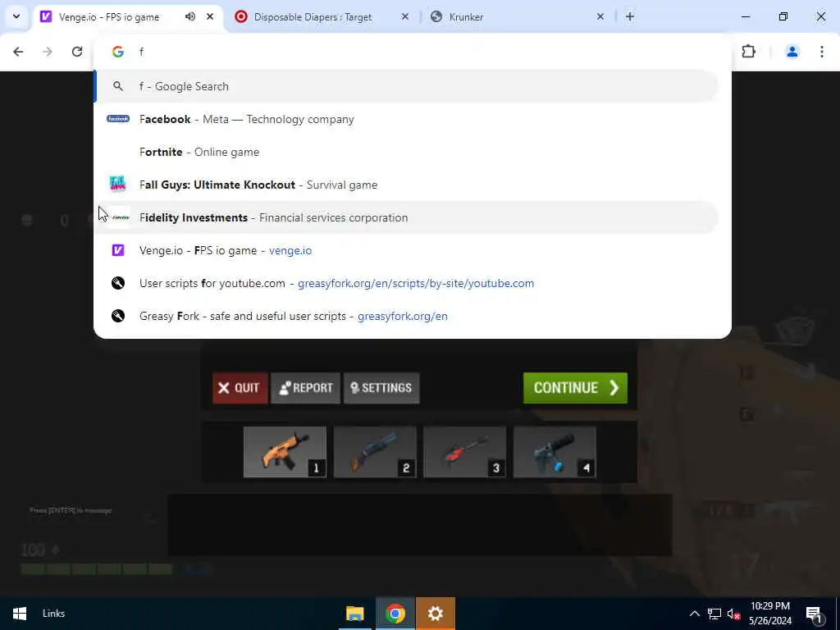Viewport: 840px width, 630px height.
Task: Open the Extensions puzzle icon
Action: [x=748, y=52]
